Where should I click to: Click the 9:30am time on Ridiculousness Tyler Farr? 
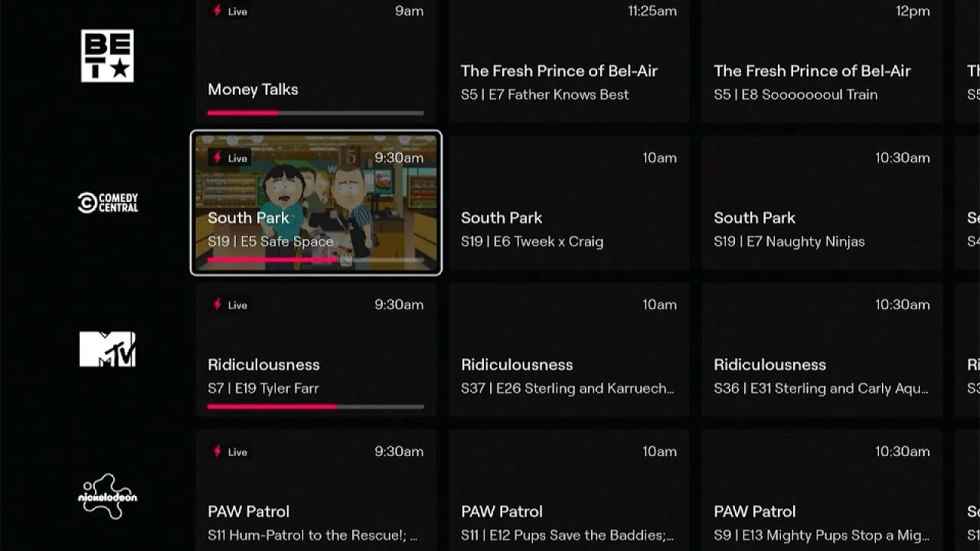(x=399, y=305)
